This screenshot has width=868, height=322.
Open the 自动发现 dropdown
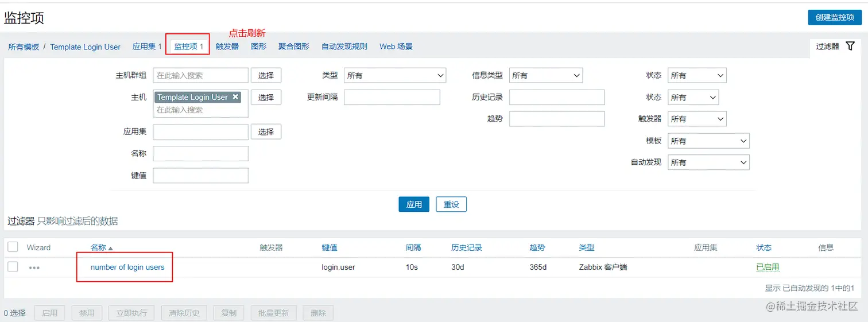click(x=708, y=162)
